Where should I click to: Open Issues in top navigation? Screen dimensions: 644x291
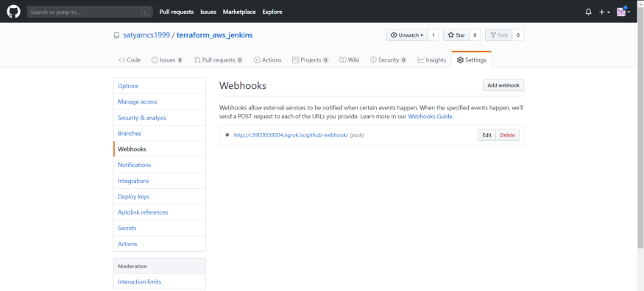click(x=208, y=12)
